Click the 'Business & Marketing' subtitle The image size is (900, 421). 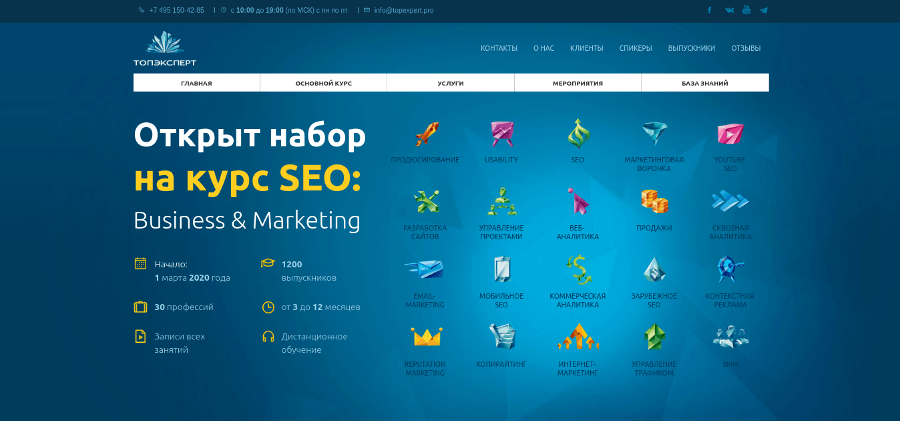[x=247, y=221]
